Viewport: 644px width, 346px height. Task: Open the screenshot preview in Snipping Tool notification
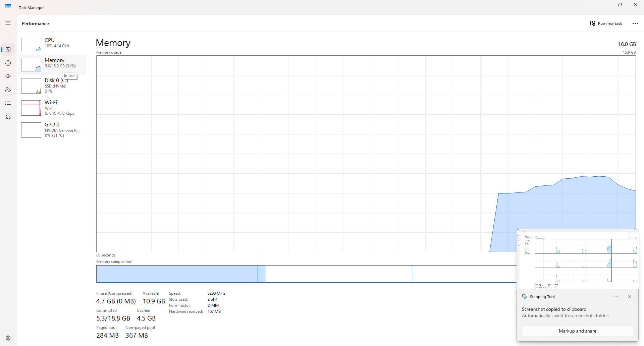577,259
